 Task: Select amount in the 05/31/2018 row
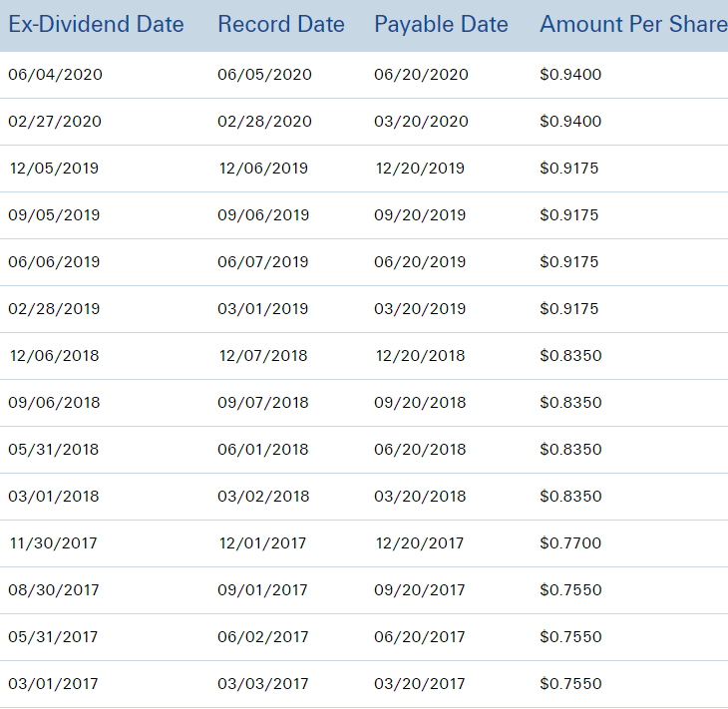(x=571, y=450)
